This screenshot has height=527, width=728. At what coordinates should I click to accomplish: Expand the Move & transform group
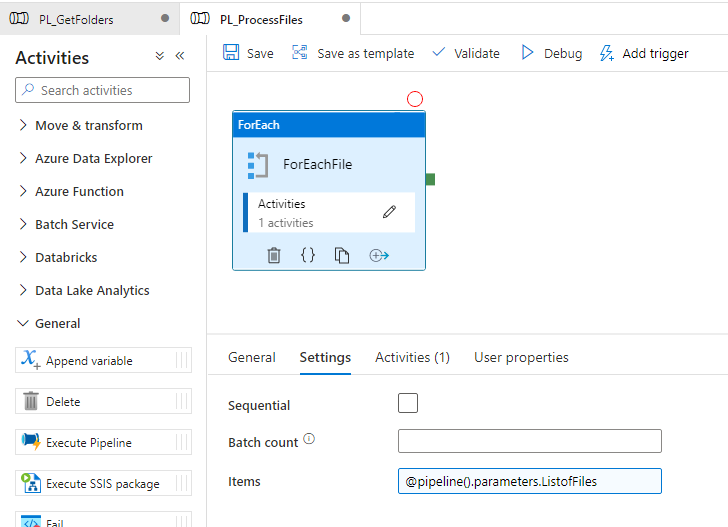[x=88, y=125]
